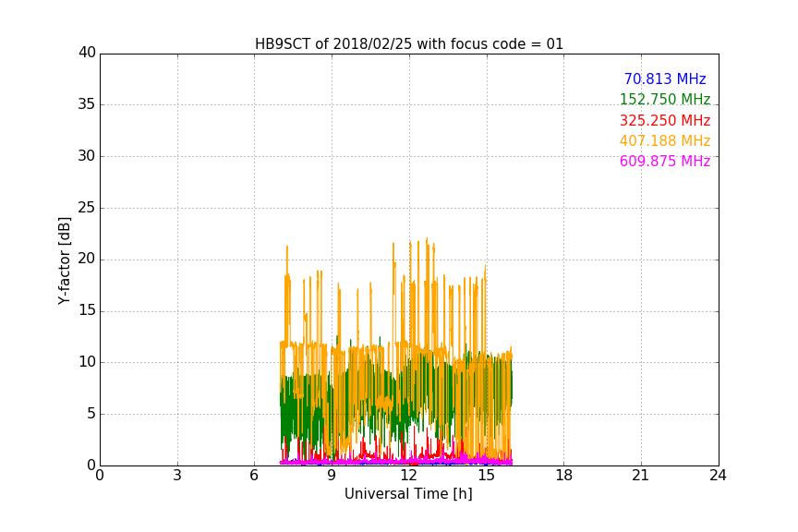This screenshot has height=532, width=798.
Task: Select the 407.188 MHz legend label
Action: click(665, 140)
